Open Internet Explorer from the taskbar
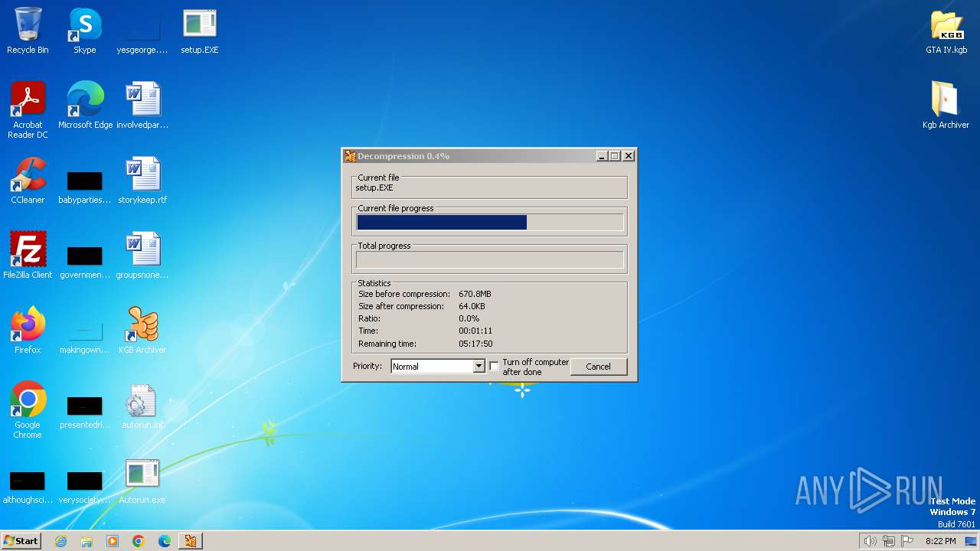Viewport: 980px width, 551px height. (x=60, y=541)
